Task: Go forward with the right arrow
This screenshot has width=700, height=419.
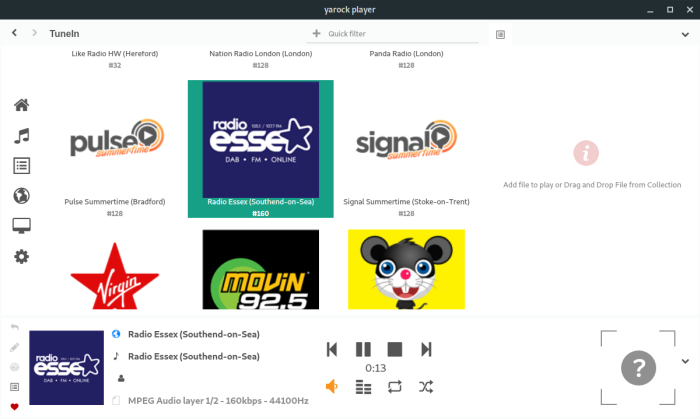Action: [x=34, y=33]
